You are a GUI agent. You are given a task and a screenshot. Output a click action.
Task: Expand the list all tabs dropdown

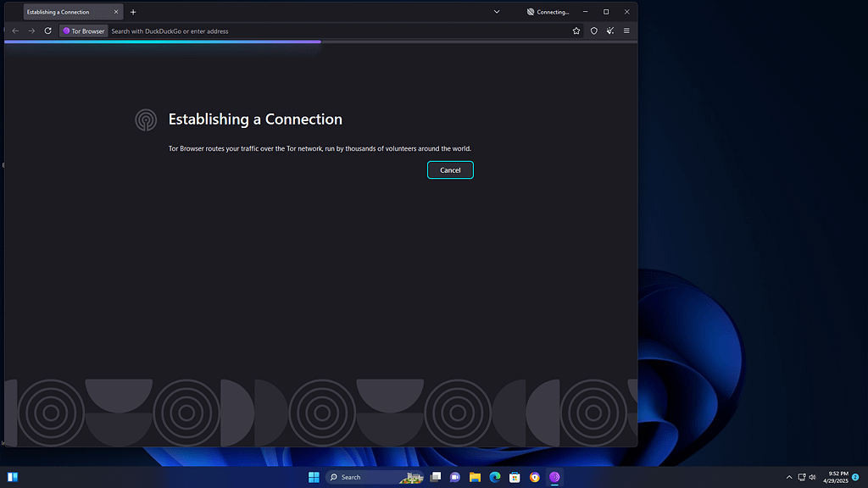[x=497, y=12]
